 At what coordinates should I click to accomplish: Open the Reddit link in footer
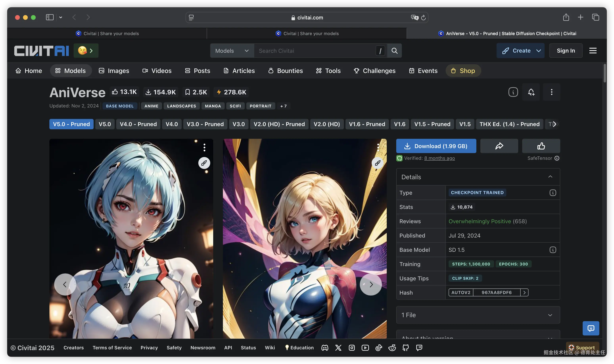tap(392, 348)
